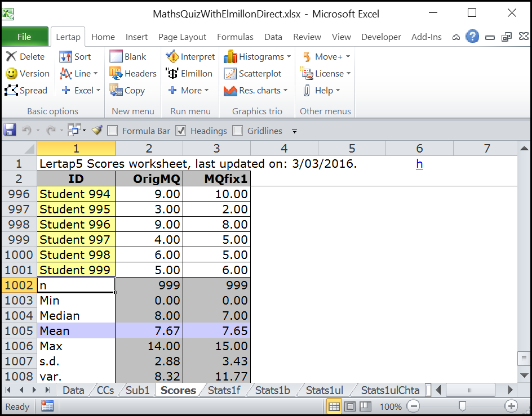Select the Mean value 7.67 cell
Image resolution: width=532 pixels, height=416 pixels.
(x=149, y=330)
